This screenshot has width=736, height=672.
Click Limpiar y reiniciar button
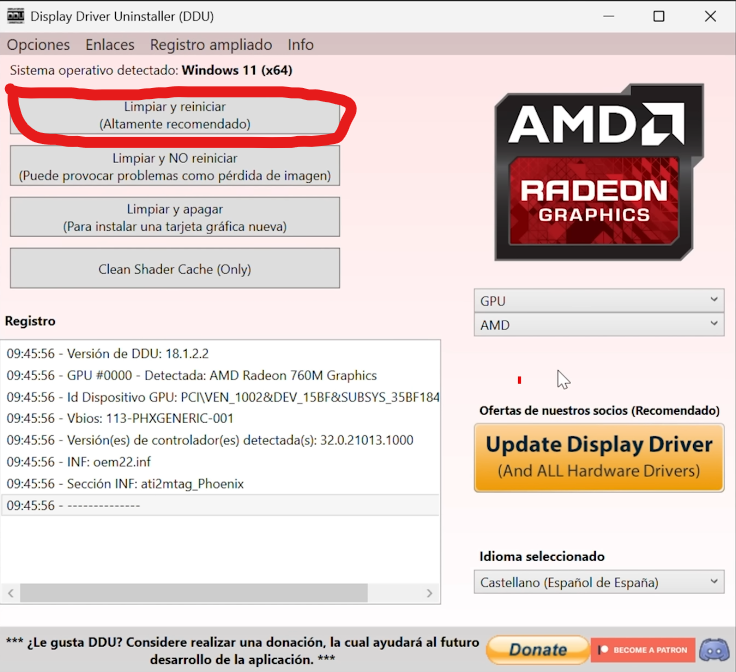pyautogui.click(x=175, y=115)
